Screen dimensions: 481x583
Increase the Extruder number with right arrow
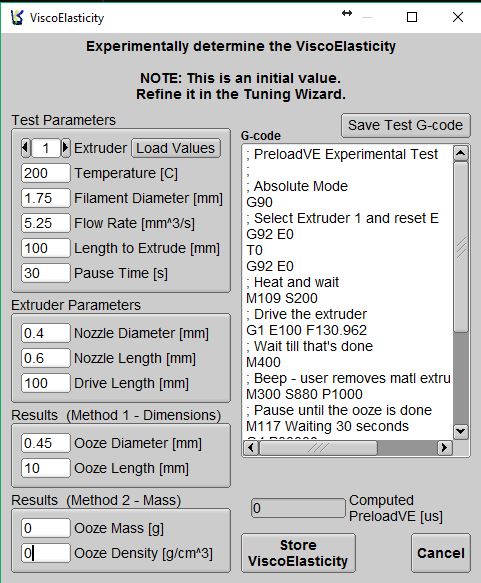click(x=65, y=148)
